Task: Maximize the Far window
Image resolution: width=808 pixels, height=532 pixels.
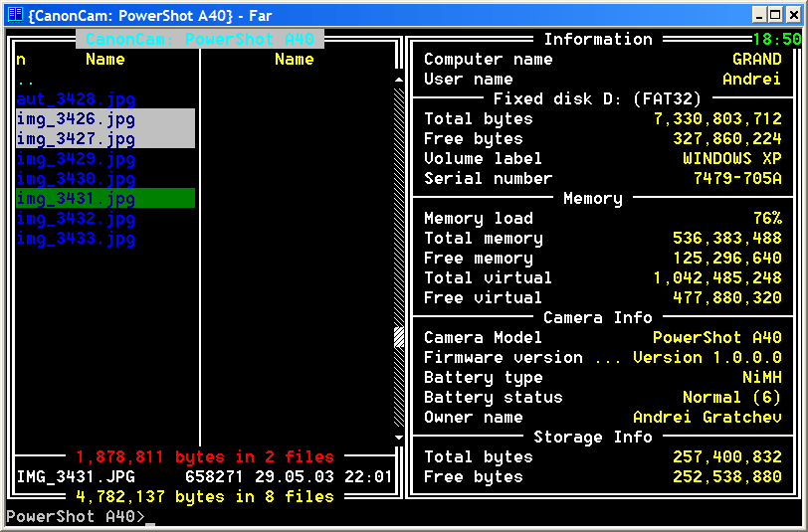Action: tap(775, 16)
